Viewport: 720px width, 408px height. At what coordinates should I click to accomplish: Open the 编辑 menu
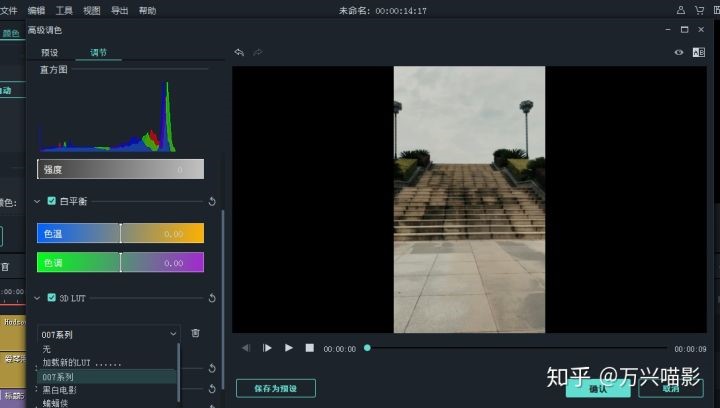(36, 10)
